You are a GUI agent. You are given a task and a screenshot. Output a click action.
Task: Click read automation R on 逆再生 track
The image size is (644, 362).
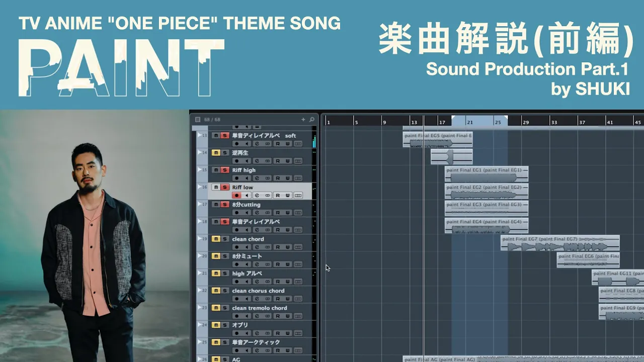coord(277,161)
